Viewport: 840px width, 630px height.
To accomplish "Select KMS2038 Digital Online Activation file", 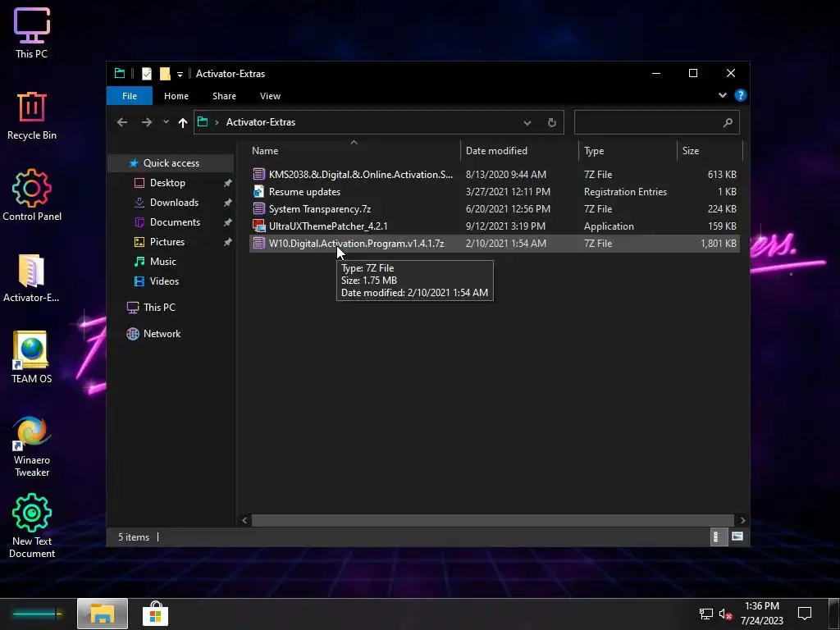I will (495, 174).
